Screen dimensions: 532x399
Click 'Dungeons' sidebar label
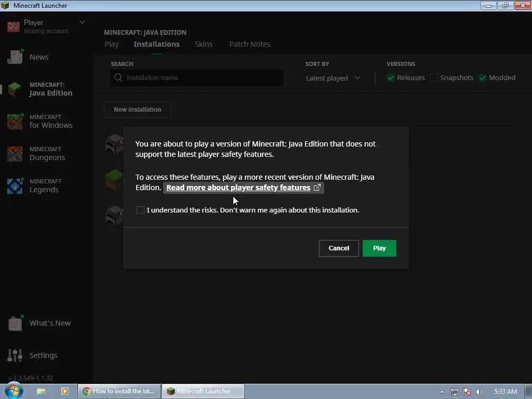tap(47, 157)
